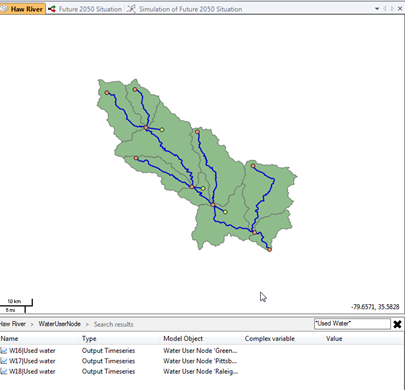Click the W17 Used water timeseries icon
Viewport: 405px width, 390px height.
click(4, 361)
